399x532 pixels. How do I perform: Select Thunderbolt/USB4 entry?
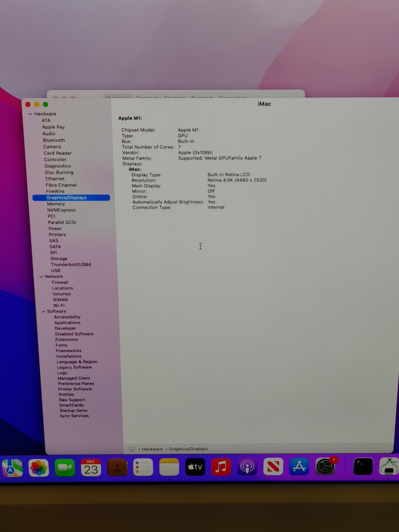coord(71,265)
